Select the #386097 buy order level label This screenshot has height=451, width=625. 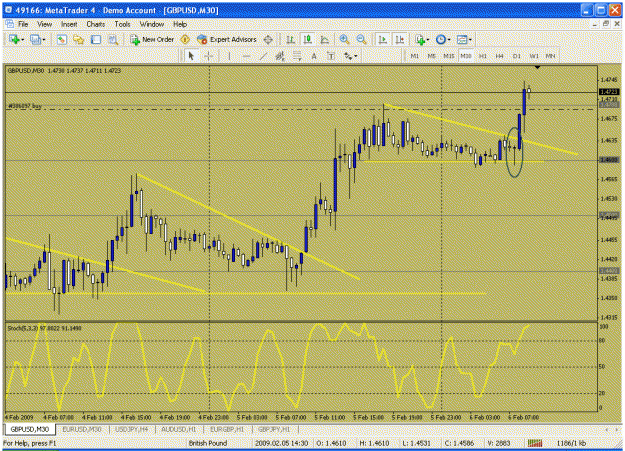pos(25,106)
